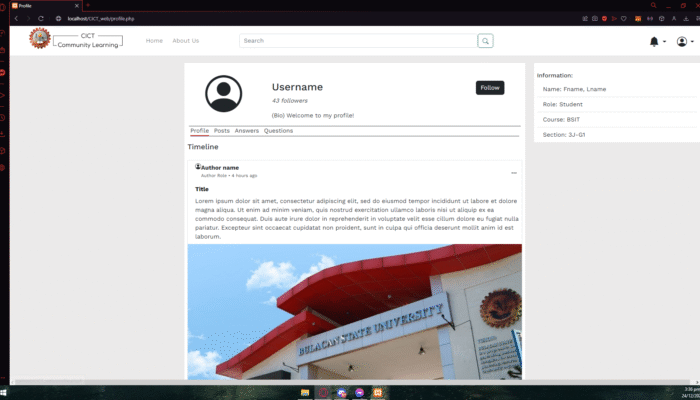700x400 pixels.
Task: Click the heart bookmarks icon in toolbar
Action: 624,19
